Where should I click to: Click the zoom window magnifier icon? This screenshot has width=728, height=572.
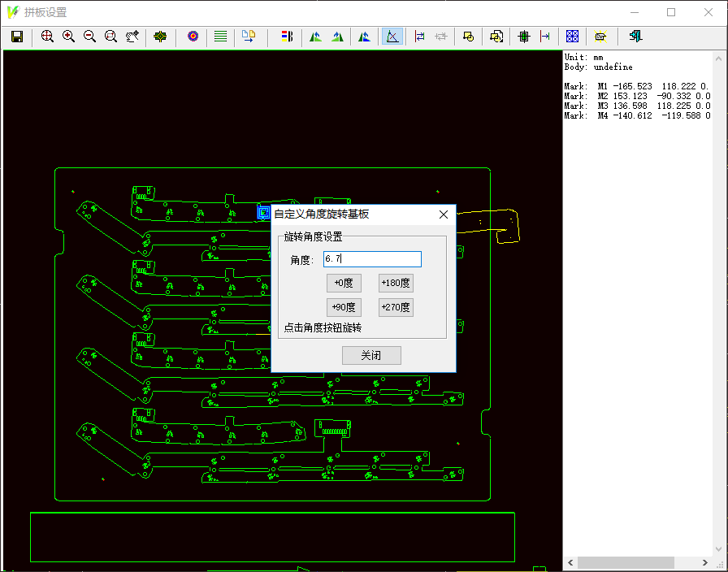pos(110,37)
